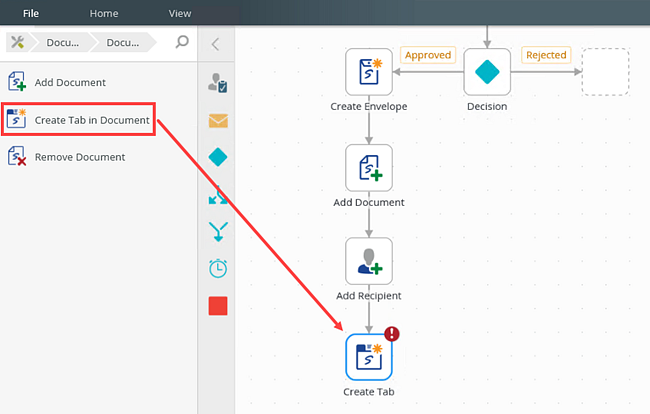The width and height of the screenshot is (650, 414).
Task: Click the Rejected outcome label
Action: click(x=546, y=55)
